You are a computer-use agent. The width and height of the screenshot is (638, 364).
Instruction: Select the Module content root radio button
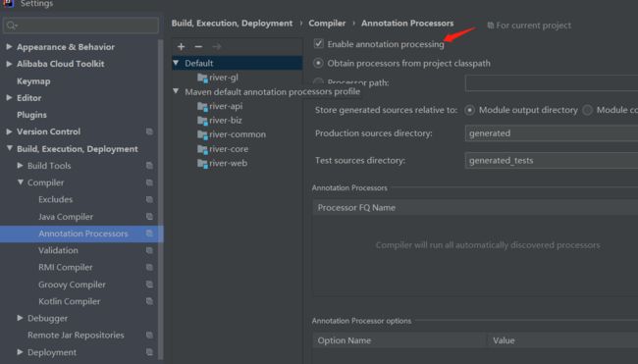point(587,110)
